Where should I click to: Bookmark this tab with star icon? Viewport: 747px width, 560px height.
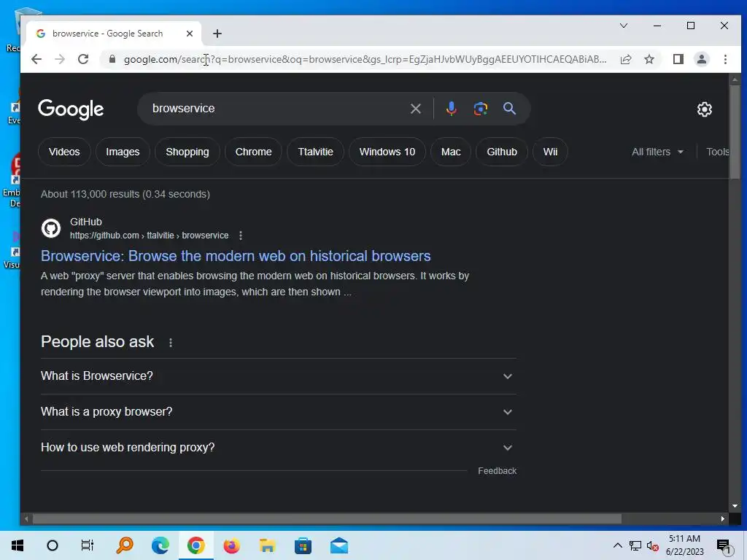point(649,59)
